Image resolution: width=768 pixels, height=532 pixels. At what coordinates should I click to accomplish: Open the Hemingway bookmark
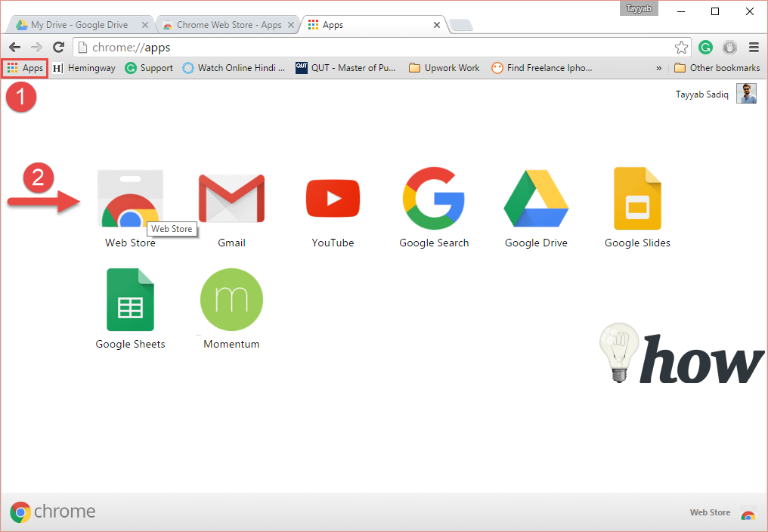click(x=84, y=68)
